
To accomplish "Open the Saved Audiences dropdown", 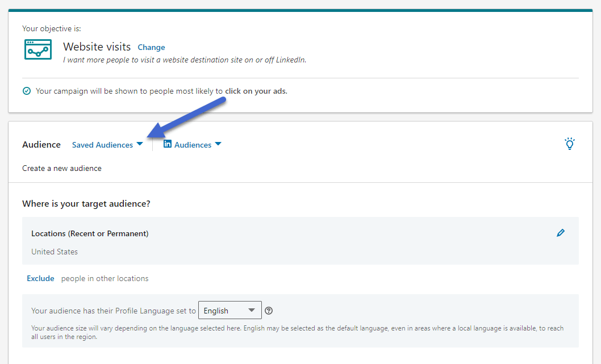I will click(x=107, y=145).
